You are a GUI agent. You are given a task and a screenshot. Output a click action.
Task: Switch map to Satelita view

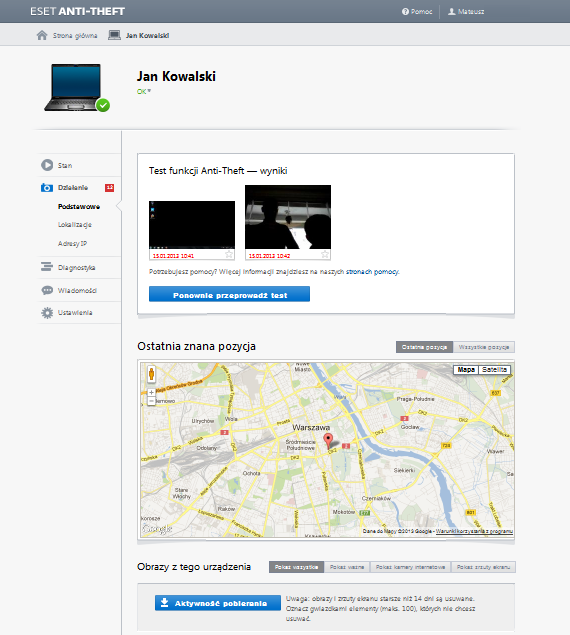point(494,369)
